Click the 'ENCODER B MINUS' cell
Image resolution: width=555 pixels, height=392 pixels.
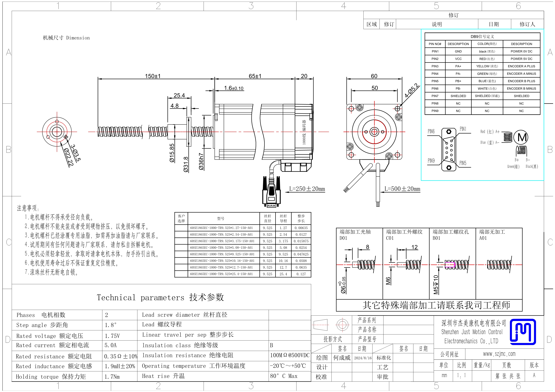pyautogui.click(x=521, y=89)
